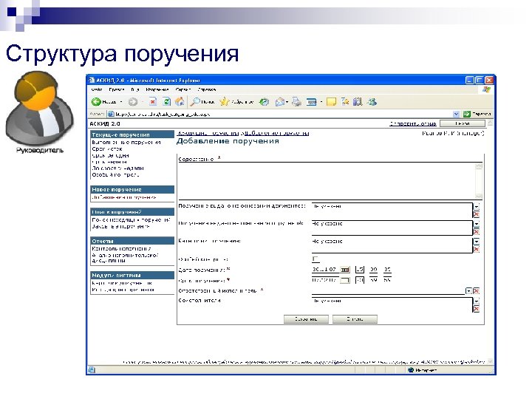Open Картотека документов link under Модули системы
This screenshot has height=399, width=532.
(x=122, y=283)
